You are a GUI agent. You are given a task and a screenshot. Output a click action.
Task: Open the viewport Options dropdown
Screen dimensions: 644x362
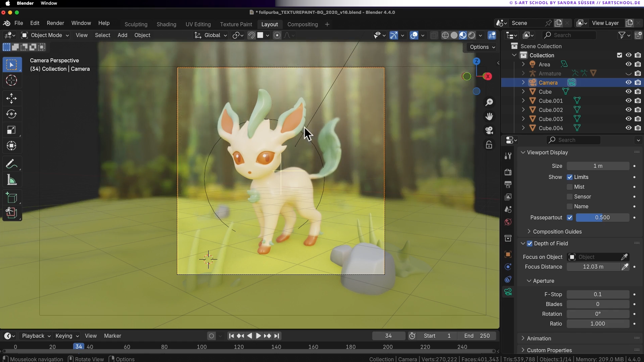482,47
